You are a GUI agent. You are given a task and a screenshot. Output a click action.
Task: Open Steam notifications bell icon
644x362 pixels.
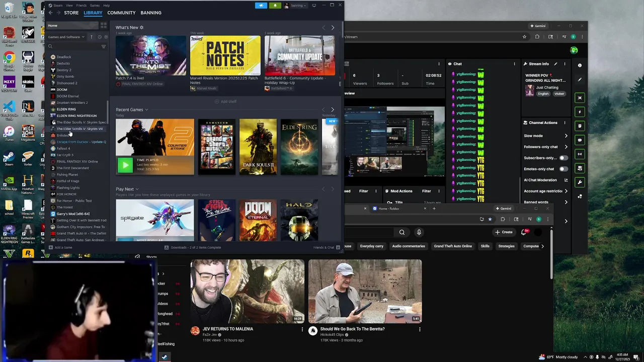tap(275, 6)
